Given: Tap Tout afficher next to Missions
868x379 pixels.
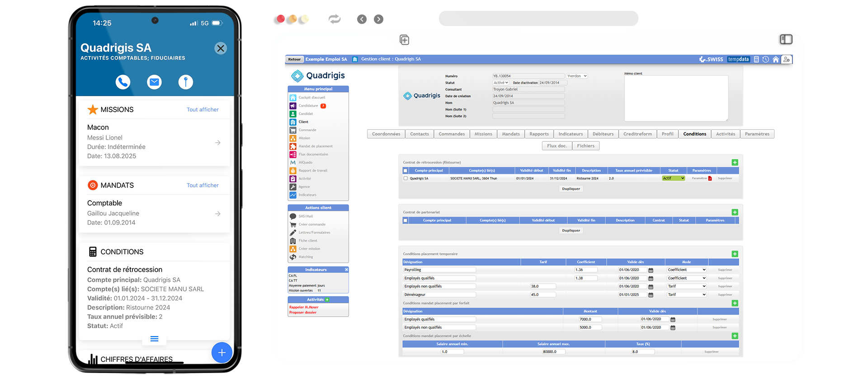Looking at the screenshot, I should 203,110.
